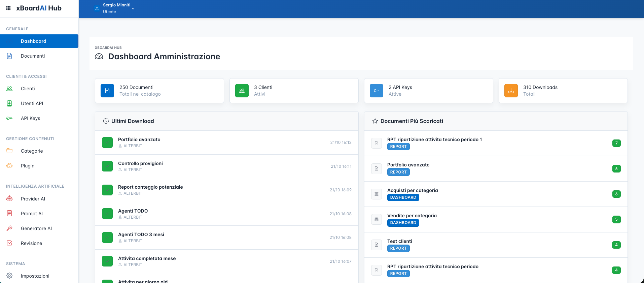
Task: Select the Controllo provigioni download row
Action: pos(227,166)
